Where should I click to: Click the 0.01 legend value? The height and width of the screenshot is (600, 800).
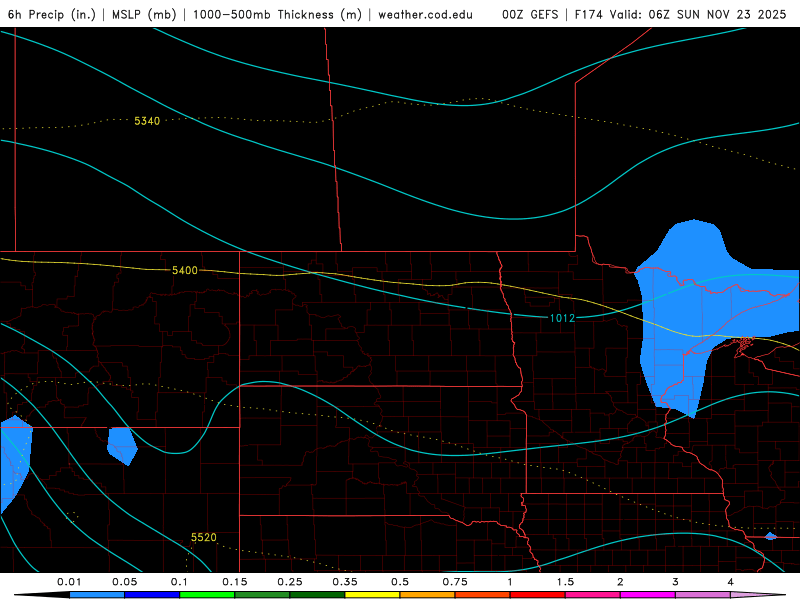(69, 582)
